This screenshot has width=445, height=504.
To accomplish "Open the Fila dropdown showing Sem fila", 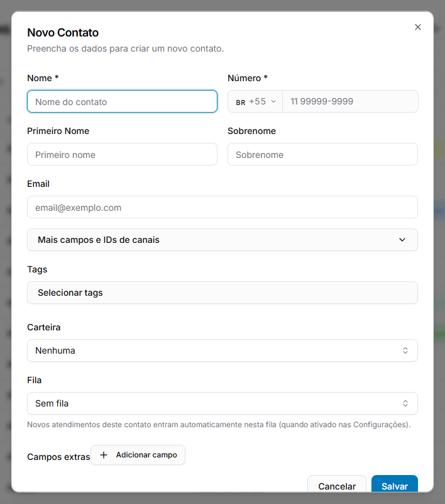I will (222, 403).
